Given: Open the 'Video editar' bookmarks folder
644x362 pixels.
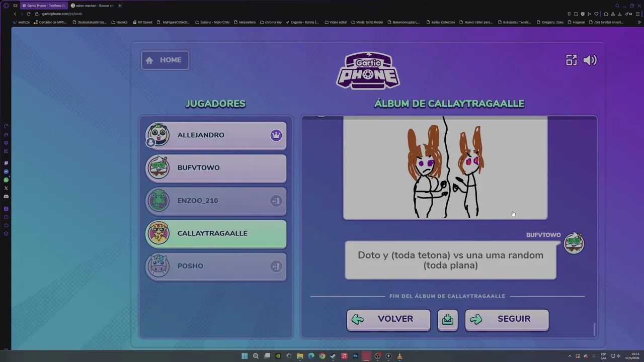Looking at the screenshot, I should point(336,22).
